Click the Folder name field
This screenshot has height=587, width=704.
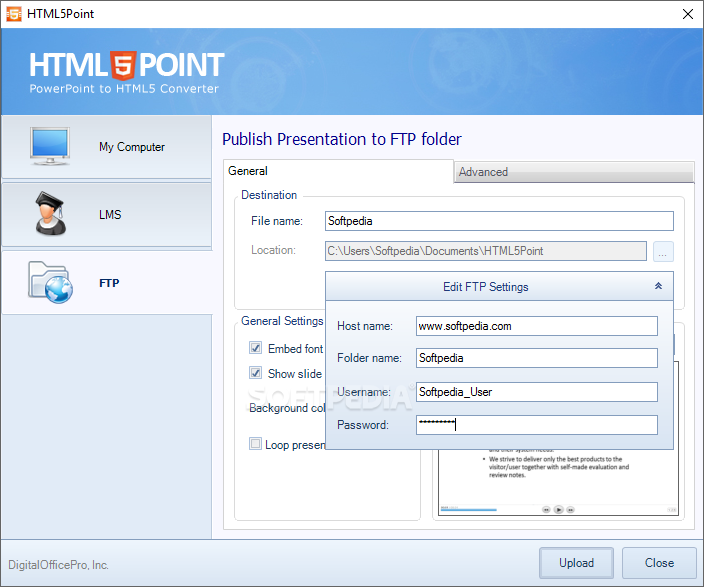pyautogui.click(x=537, y=358)
